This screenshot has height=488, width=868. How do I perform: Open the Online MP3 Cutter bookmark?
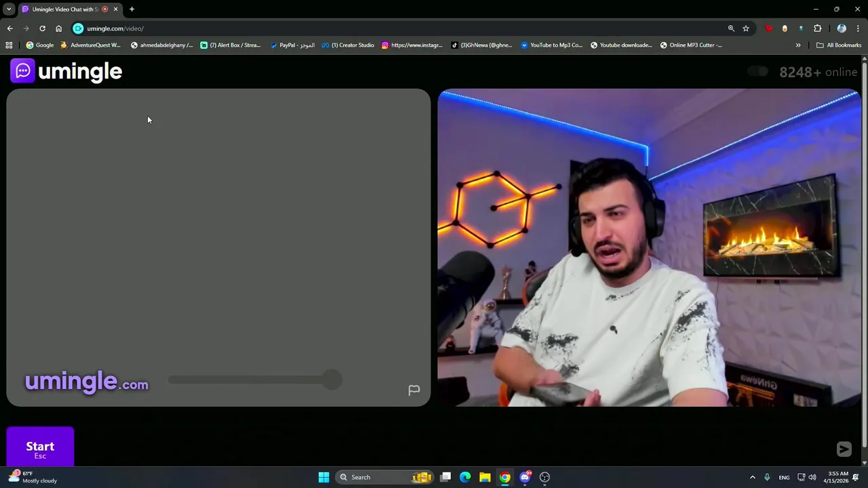(691, 45)
